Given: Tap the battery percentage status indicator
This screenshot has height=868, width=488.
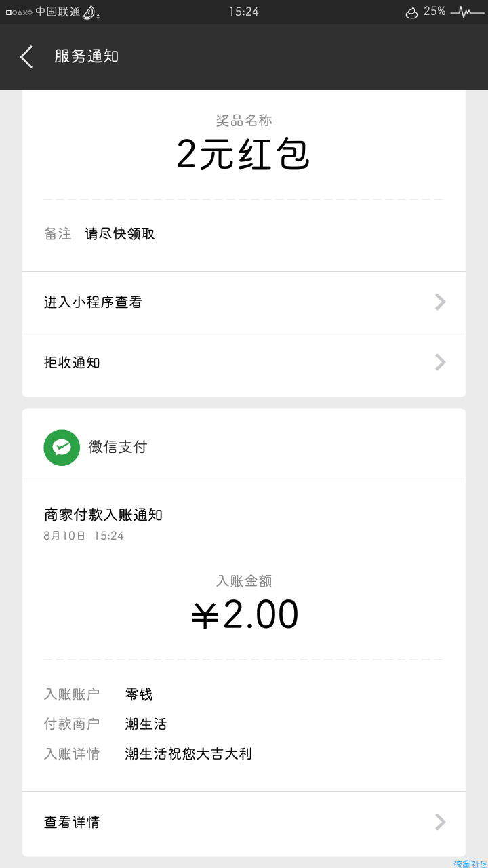Looking at the screenshot, I should 434,12.
